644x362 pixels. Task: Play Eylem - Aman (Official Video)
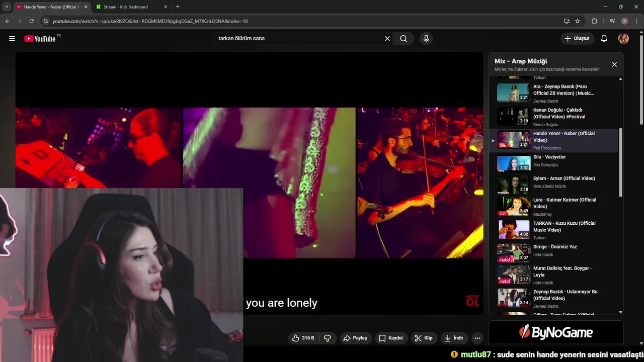tap(553, 185)
